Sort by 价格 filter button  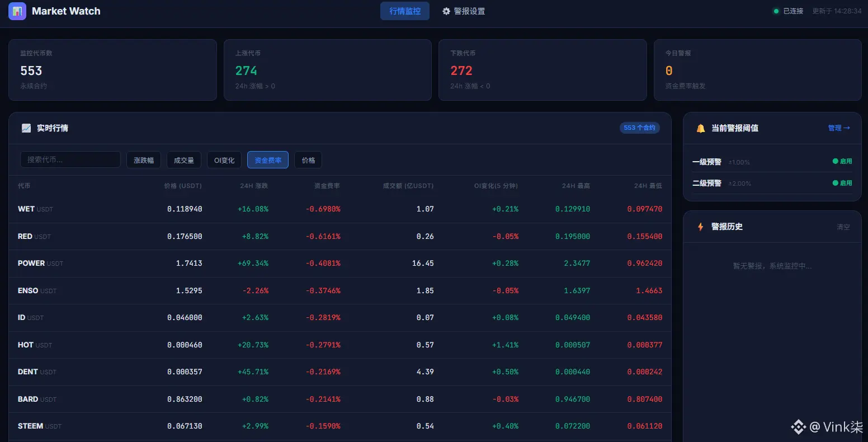(308, 160)
